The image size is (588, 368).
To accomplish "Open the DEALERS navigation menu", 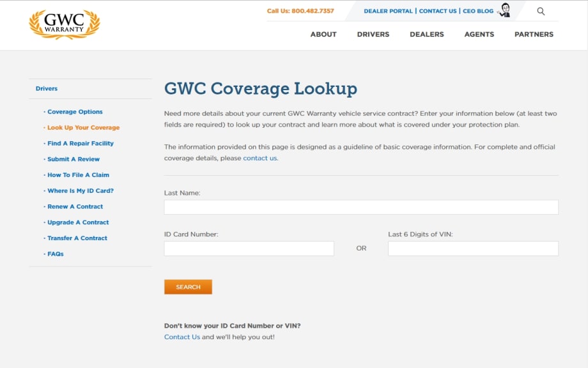I will (x=426, y=34).
